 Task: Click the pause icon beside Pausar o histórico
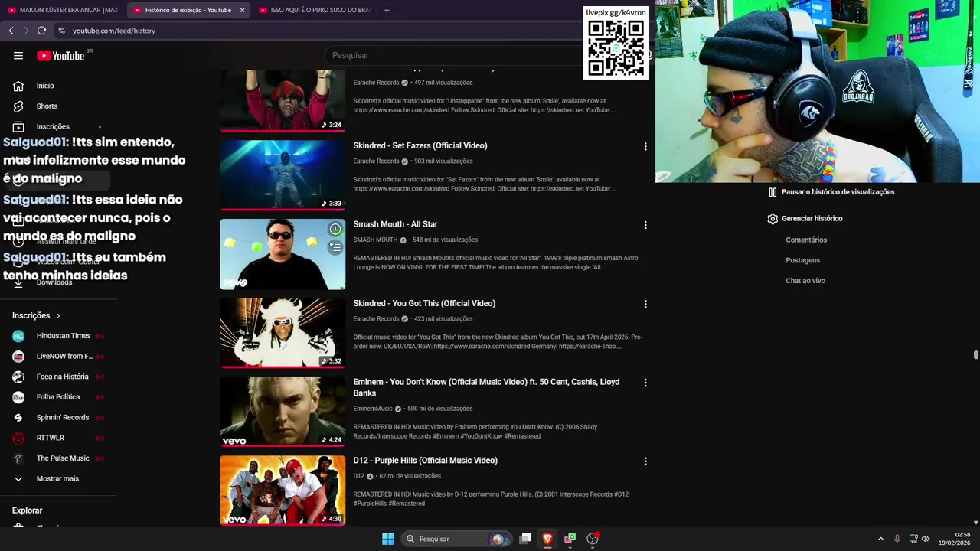click(x=773, y=192)
